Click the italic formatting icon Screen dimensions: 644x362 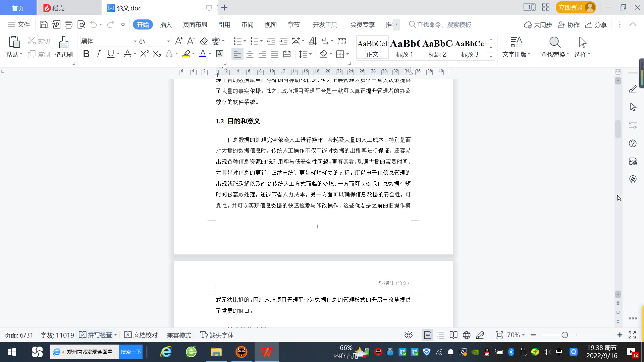coord(98,54)
